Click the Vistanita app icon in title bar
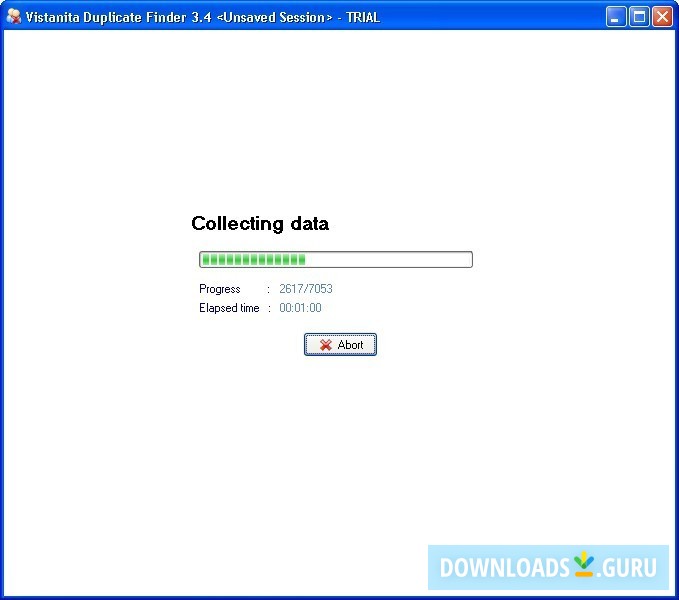The width and height of the screenshot is (679, 600). coord(14,16)
